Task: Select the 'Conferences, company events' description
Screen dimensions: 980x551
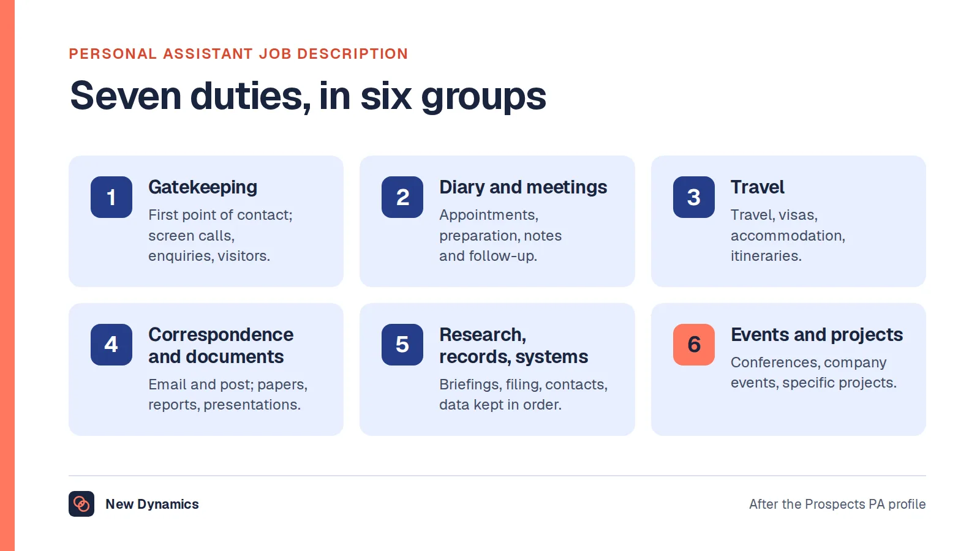Action: pyautogui.click(x=814, y=373)
